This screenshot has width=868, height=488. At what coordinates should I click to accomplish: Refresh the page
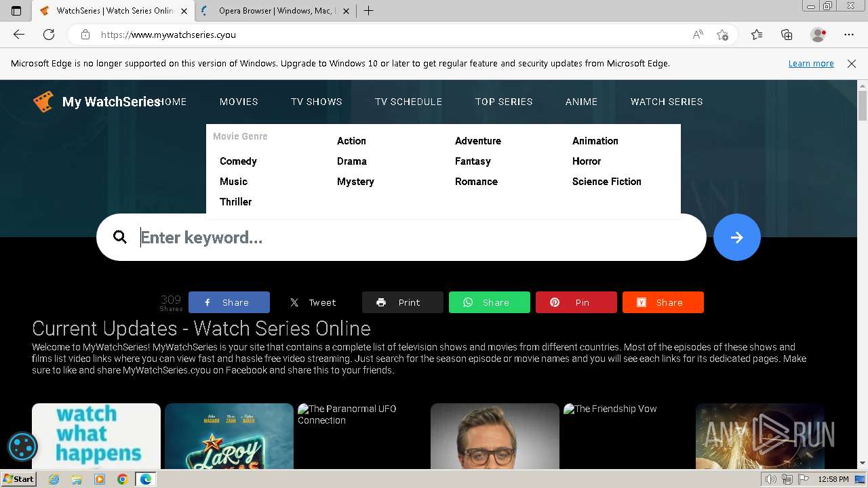[49, 35]
